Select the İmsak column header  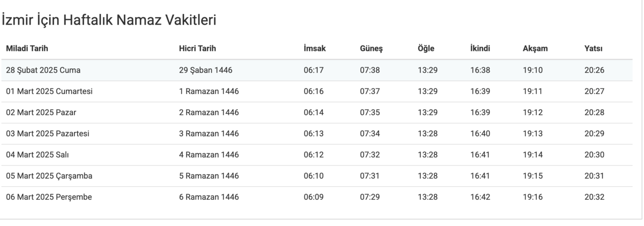click(x=314, y=49)
